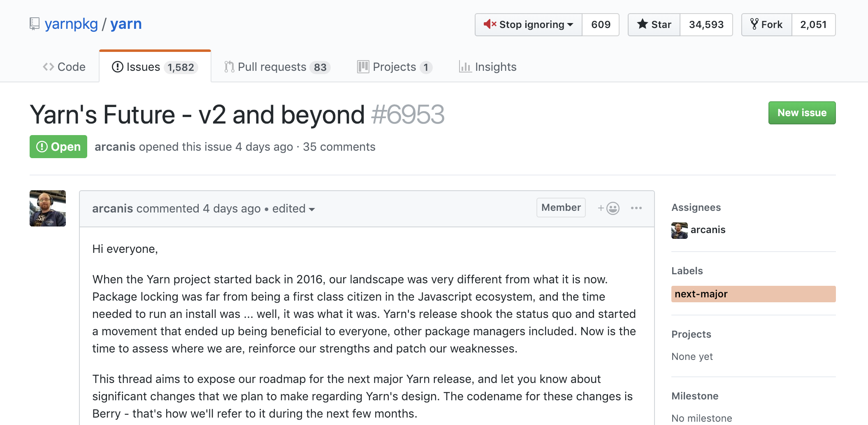Click the repository book icon
The width and height of the screenshot is (868, 425).
coord(35,24)
